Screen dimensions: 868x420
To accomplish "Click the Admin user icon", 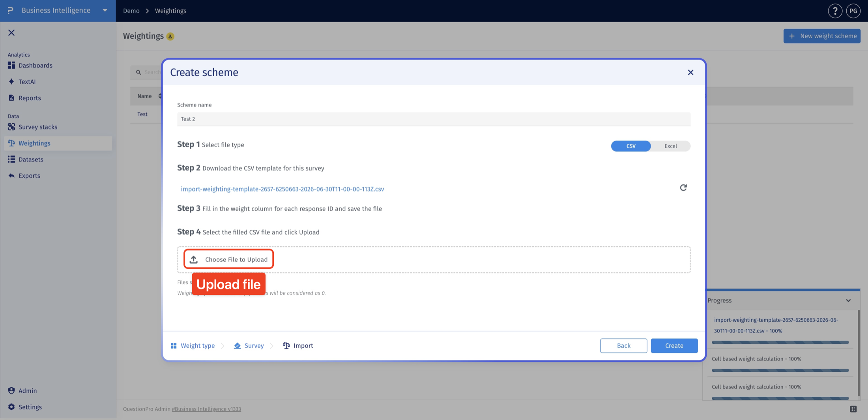I will click(11, 390).
